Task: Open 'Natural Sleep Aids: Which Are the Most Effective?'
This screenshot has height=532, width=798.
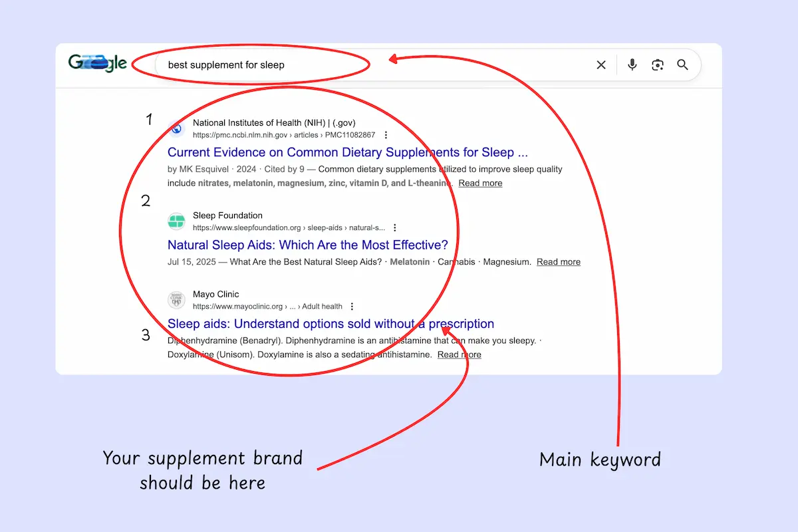Action: tap(307, 245)
